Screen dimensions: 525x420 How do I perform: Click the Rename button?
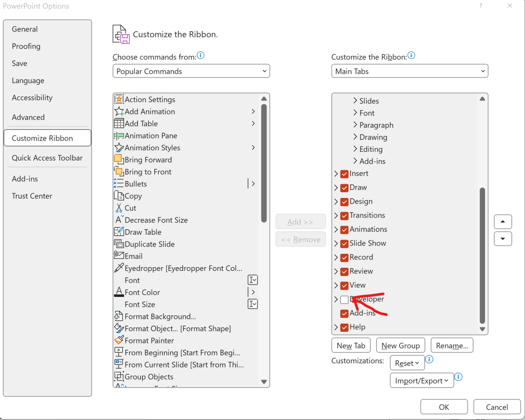pos(452,345)
